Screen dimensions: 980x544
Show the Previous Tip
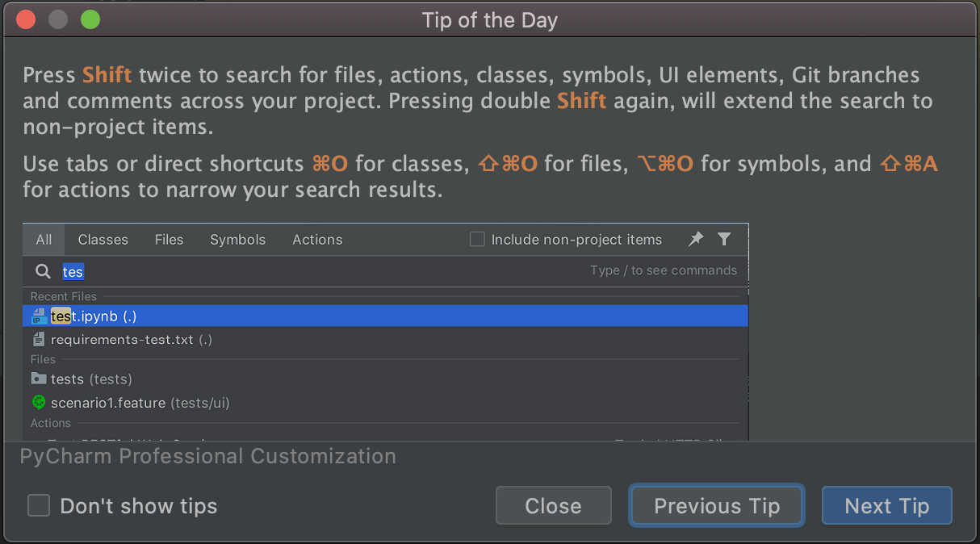point(717,506)
